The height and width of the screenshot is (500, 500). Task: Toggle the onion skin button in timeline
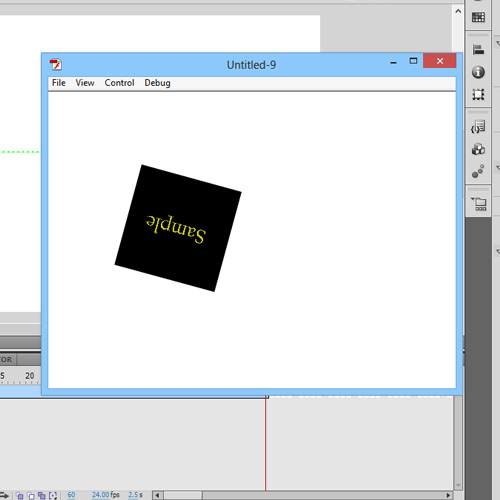[20, 496]
